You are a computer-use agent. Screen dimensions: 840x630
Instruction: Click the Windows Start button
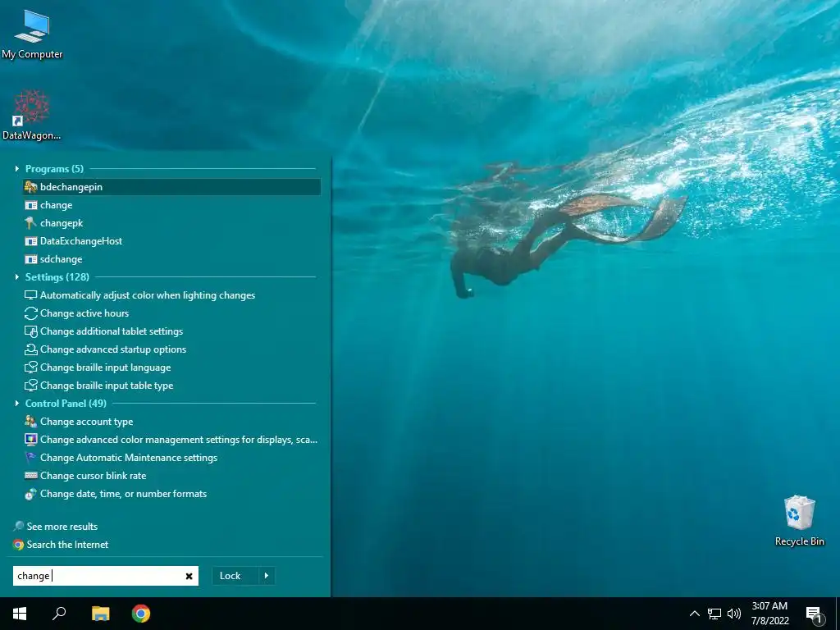point(20,614)
